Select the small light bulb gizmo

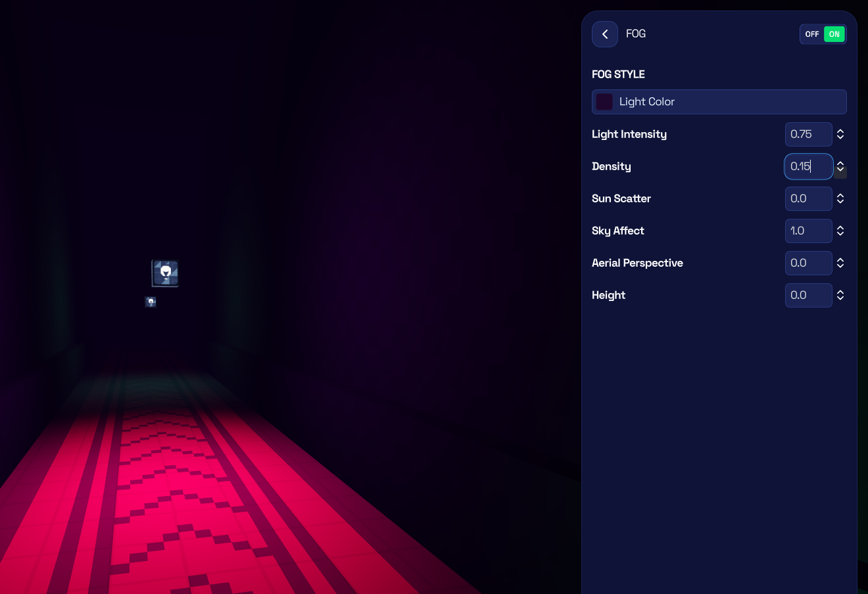click(x=151, y=302)
